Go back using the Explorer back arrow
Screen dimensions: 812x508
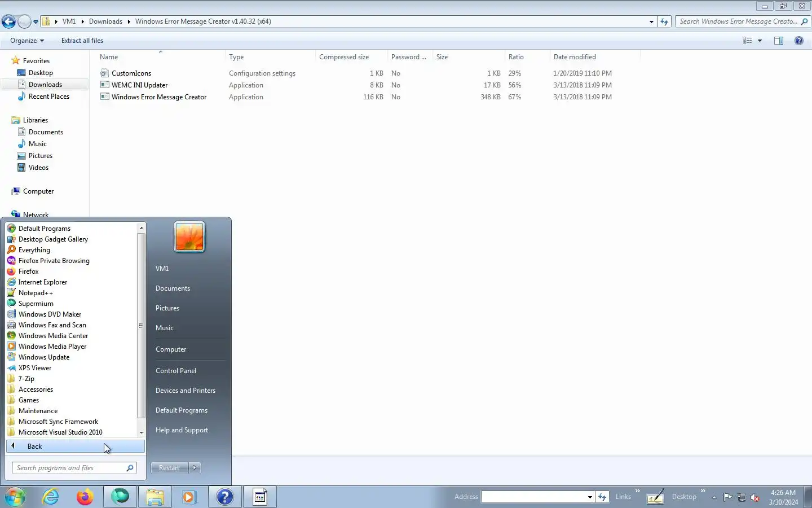[x=8, y=22]
